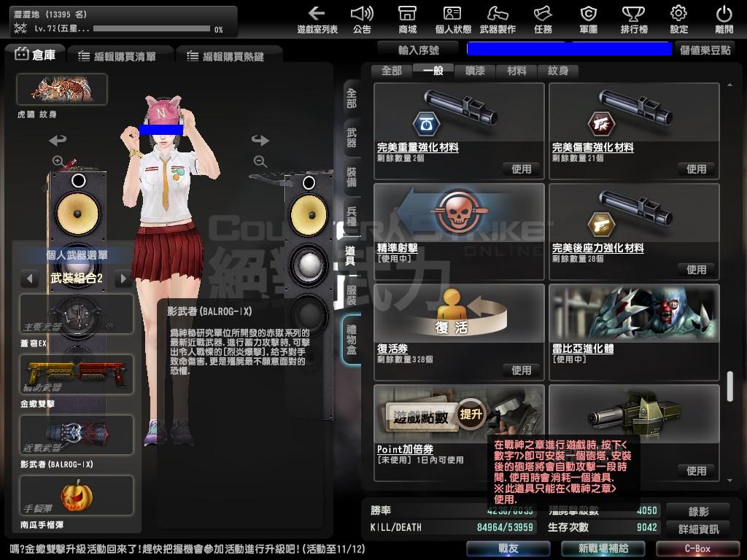The width and height of the screenshot is (747, 560).
Task: Use the 完美重量強化材料 item
Action: [x=521, y=169]
